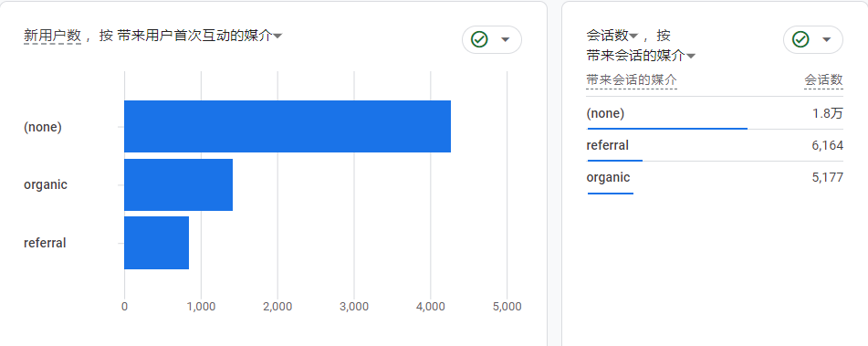Click the 新用户数 metric label
868x346 pixels.
coord(53,36)
